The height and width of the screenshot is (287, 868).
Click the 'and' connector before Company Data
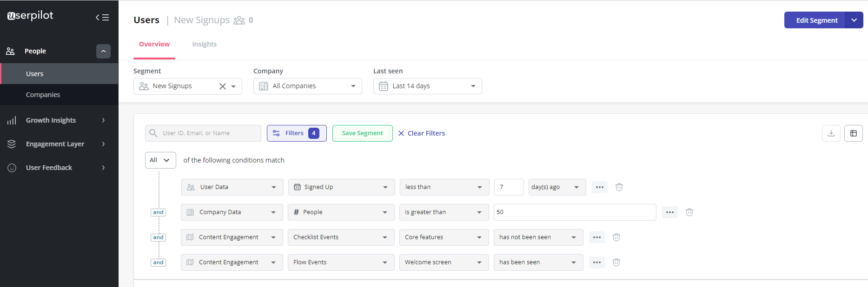(x=159, y=212)
